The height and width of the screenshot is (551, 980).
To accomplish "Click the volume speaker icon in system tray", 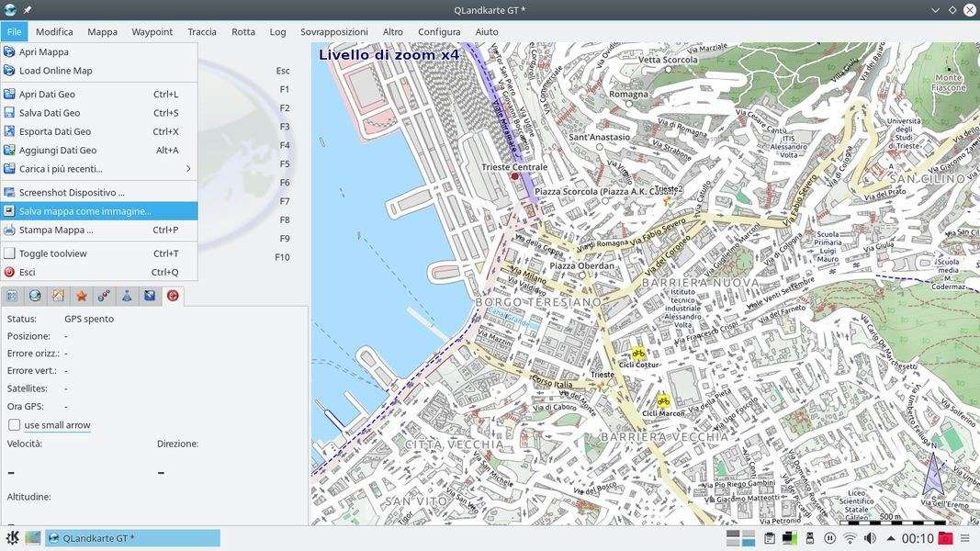I will (869, 538).
